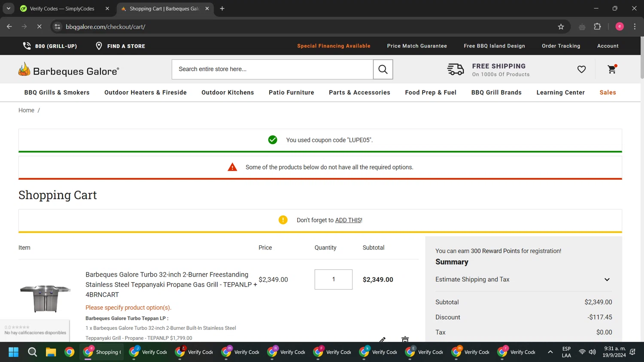Open the Teppanyaki Propane Gas Grill product title
This screenshot has height=362, width=644.
[x=171, y=284]
